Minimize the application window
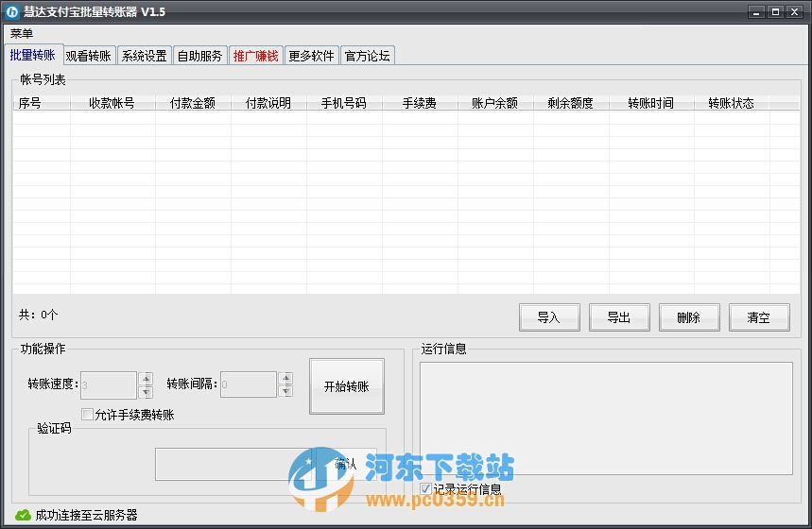Viewport: 812px width, 529px height. tap(756, 12)
